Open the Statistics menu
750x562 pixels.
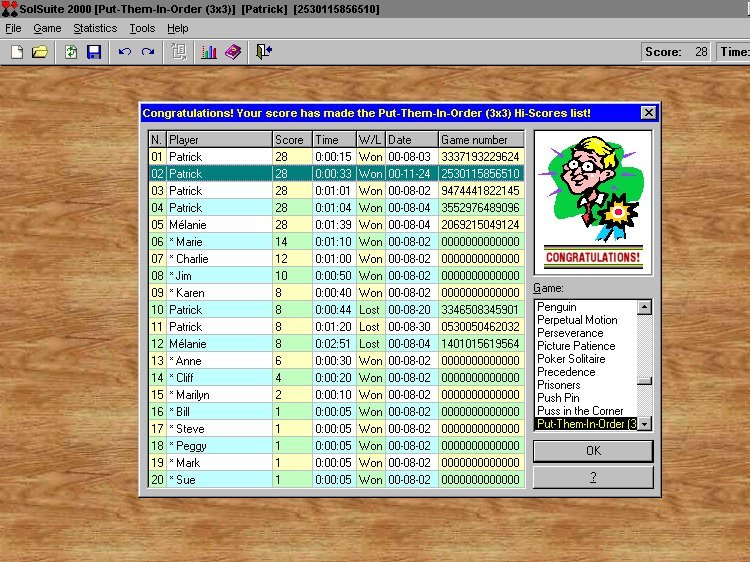(x=95, y=28)
